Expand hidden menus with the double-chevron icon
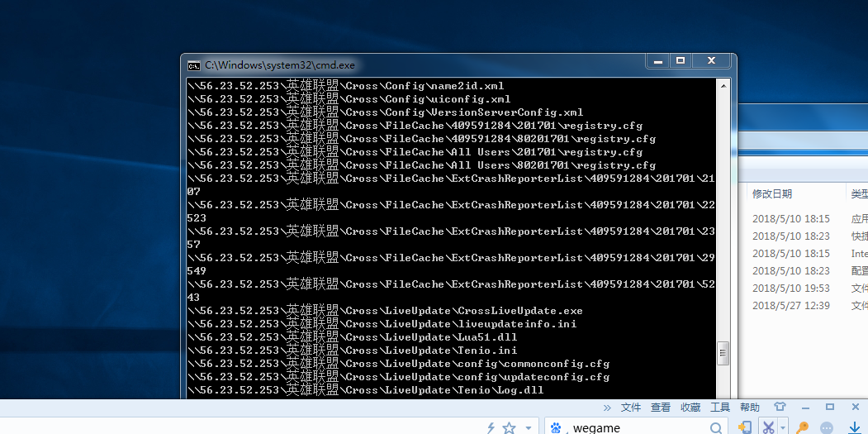This screenshot has width=868, height=434. click(607, 408)
